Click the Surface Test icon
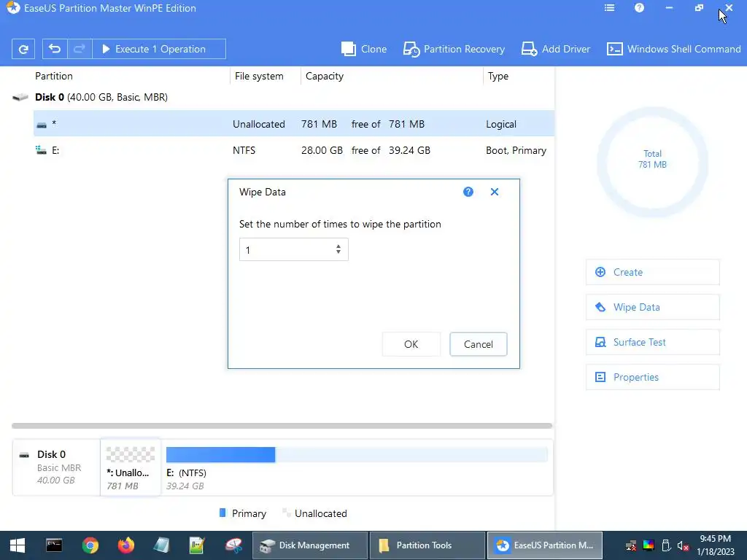This screenshot has width=747, height=560. [x=600, y=343]
